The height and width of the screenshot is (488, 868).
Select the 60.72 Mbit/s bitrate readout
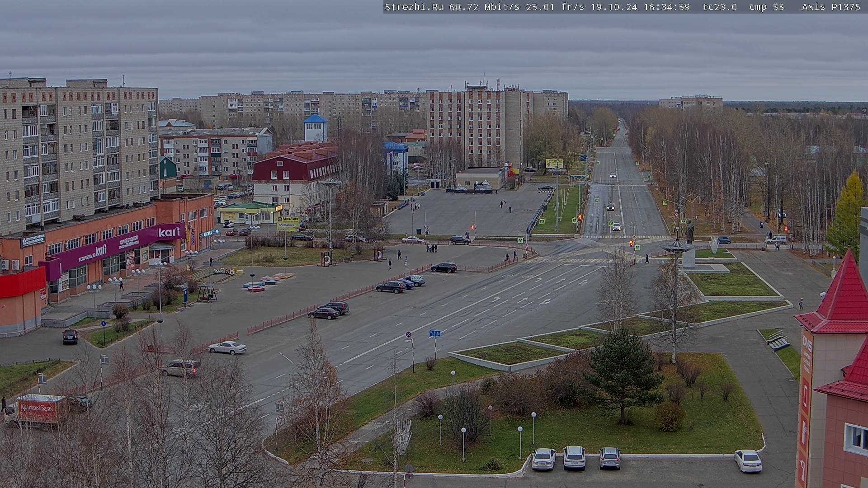pos(486,7)
